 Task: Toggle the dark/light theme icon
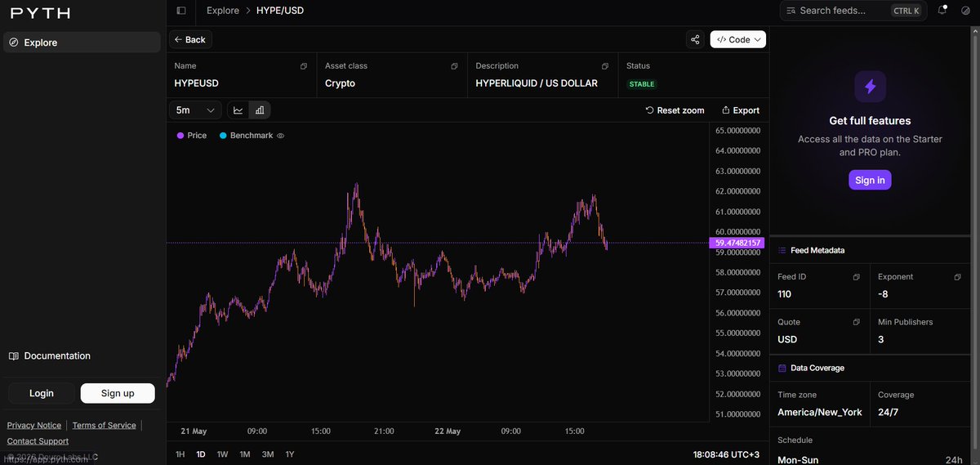point(966,11)
